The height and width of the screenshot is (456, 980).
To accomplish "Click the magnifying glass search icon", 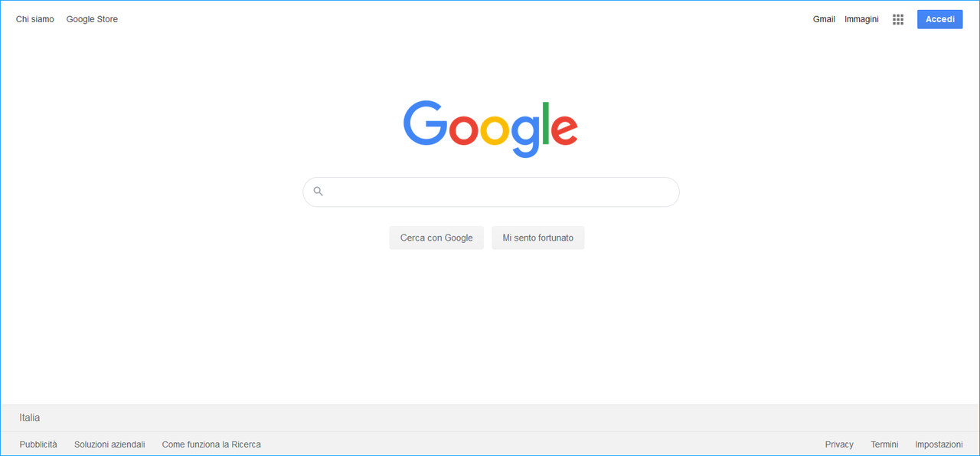I will 318,192.
